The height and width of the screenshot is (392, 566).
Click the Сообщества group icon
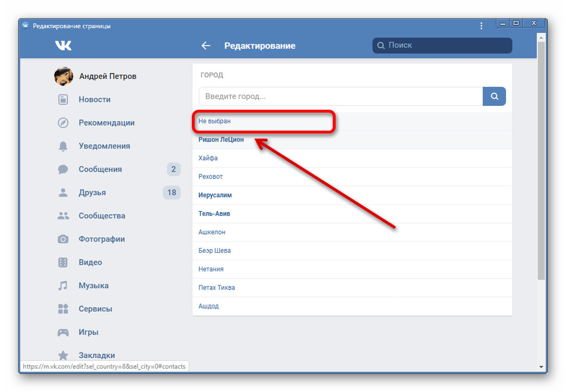(63, 216)
